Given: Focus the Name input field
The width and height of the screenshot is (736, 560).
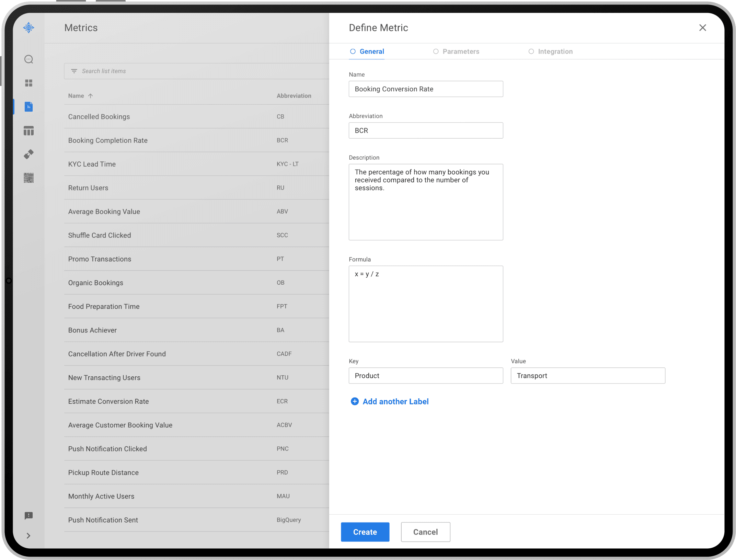Looking at the screenshot, I should click(426, 89).
